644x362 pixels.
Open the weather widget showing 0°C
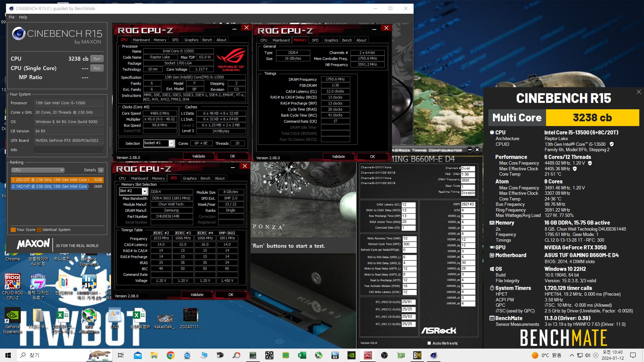(x=547, y=355)
